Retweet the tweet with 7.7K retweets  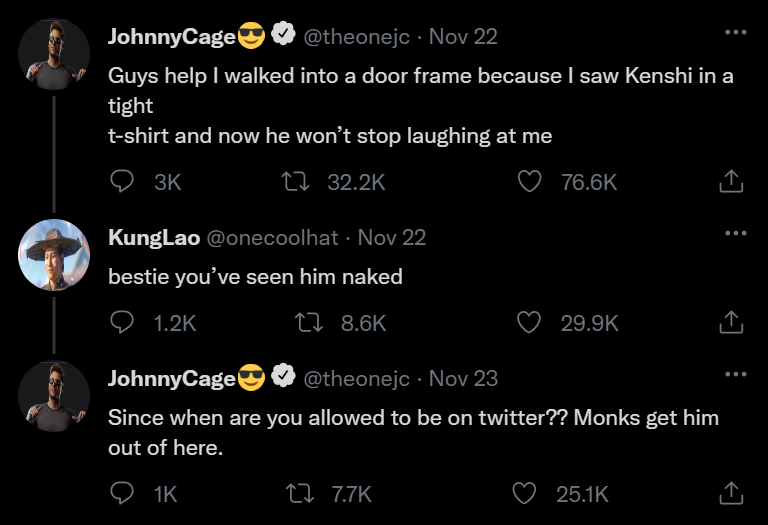(297, 493)
